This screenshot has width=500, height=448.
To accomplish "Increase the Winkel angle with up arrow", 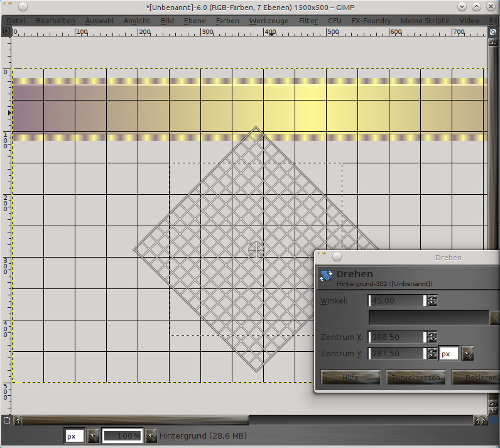I will pos(432,298).
